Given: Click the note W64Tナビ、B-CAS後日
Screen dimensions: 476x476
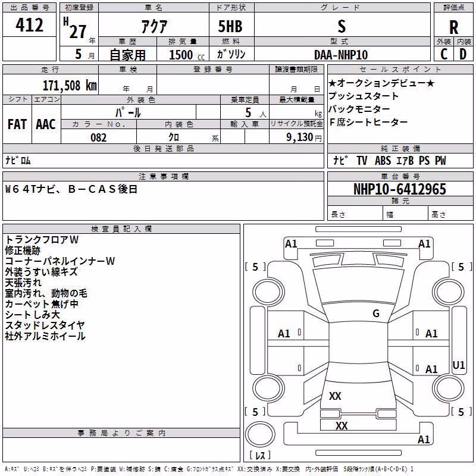Looking at the screenshot, I should (71, 189).
